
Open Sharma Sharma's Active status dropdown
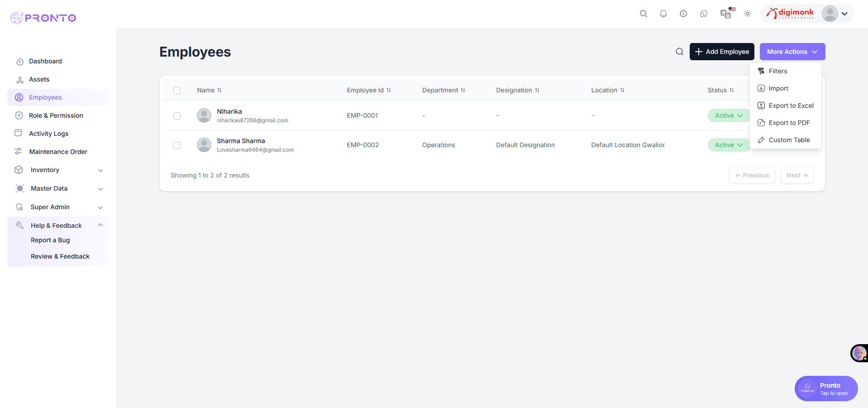tap(729, 145)
